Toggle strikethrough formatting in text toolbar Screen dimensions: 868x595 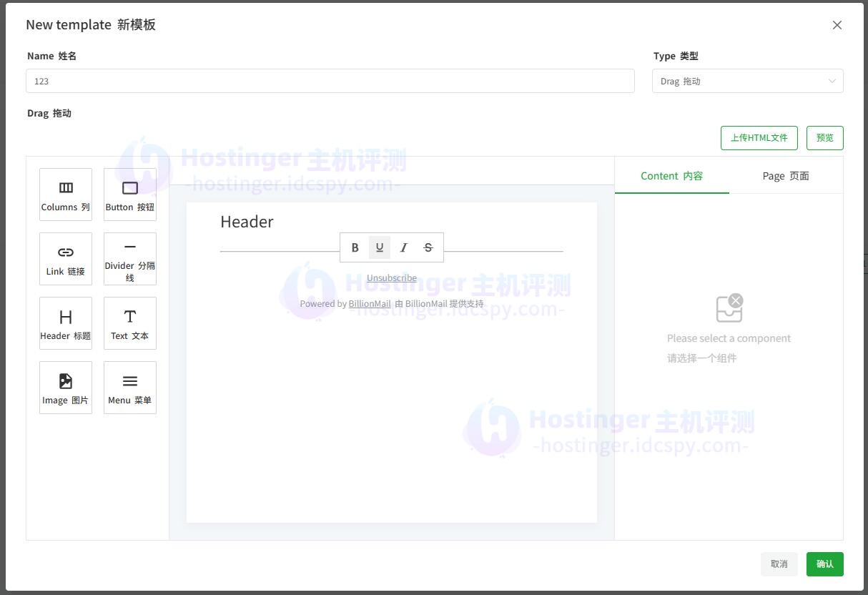[x=428, y=247]
